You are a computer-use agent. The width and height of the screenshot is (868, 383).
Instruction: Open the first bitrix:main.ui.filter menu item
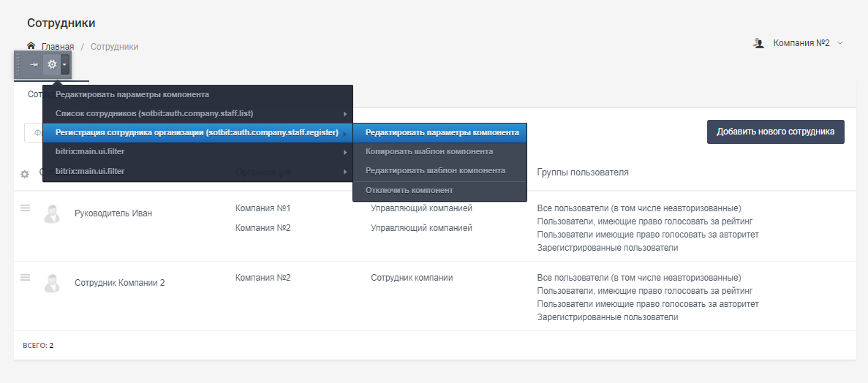(x=197, y=151)
